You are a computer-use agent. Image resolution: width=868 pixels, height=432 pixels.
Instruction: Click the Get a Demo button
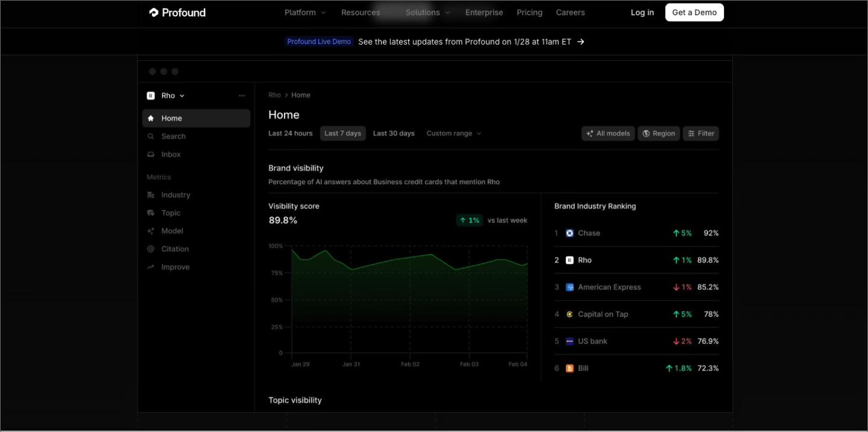[x=694, y=13]
